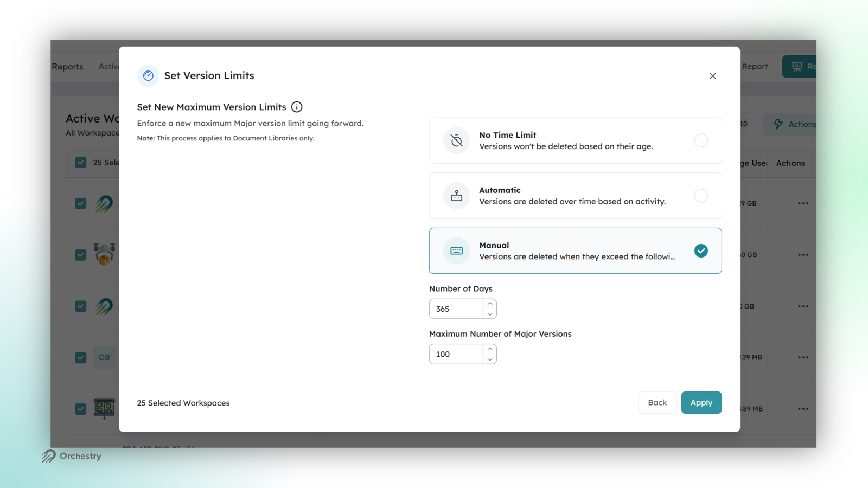
Task: Click the No Time Limit stopwatch icon
Action: pyautogui.click(x=457, y=141)
